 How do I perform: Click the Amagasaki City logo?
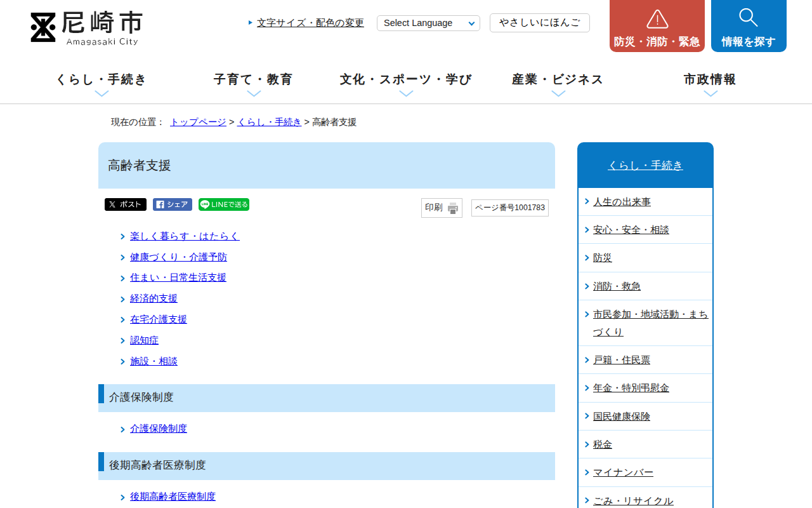[86, 29]
